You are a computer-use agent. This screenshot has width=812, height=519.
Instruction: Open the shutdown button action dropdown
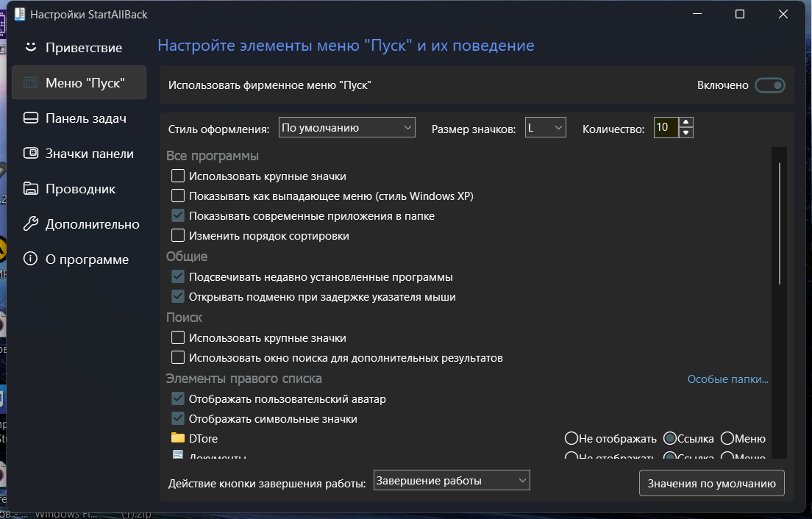pos(452,481)
